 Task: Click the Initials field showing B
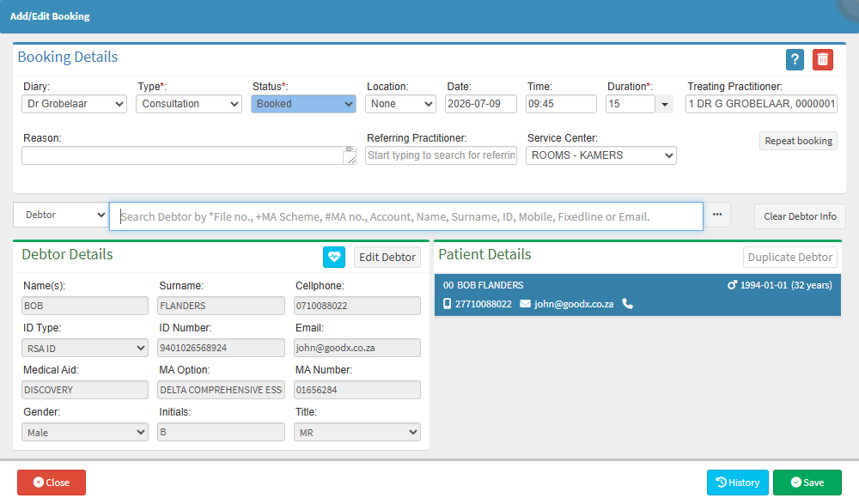(221, 432)
